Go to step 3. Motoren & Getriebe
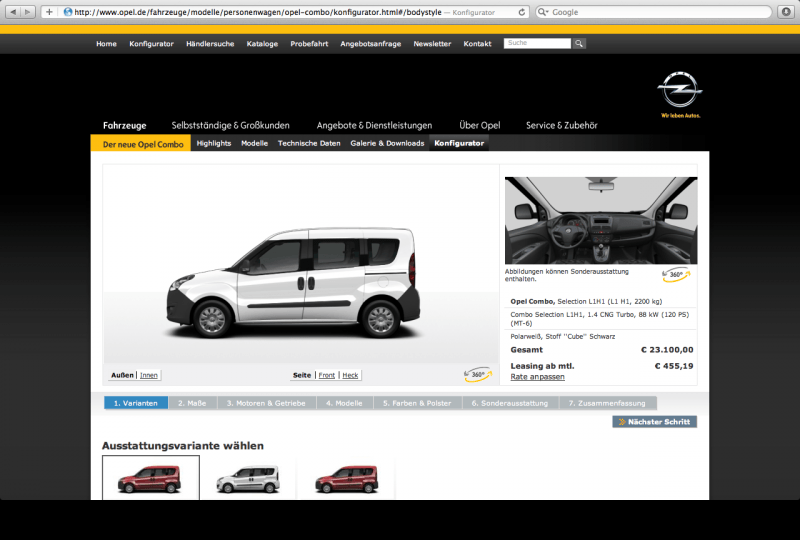The height and width of the screenshot is (540, 800). [266, 403]
